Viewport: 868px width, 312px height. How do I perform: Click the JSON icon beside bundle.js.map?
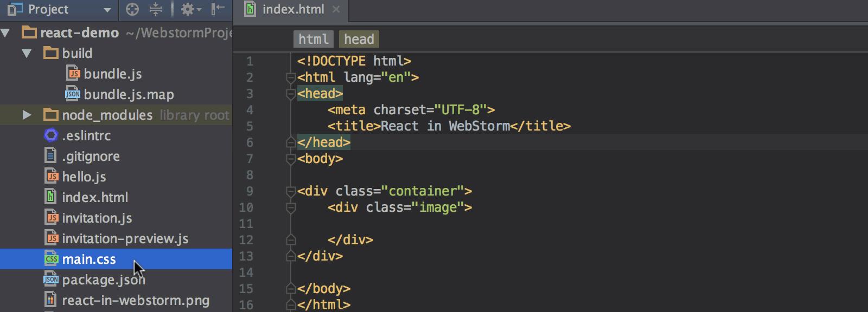[73, 94]
